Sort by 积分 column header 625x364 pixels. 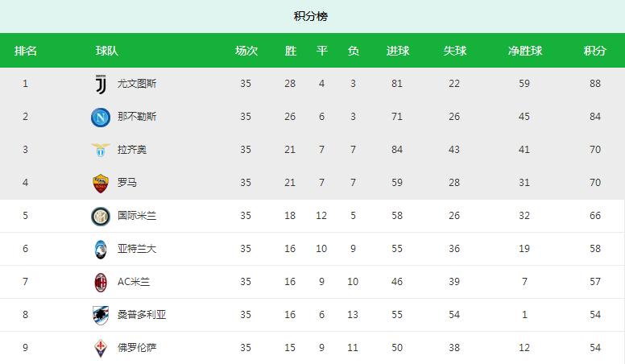tap(595, 51)
